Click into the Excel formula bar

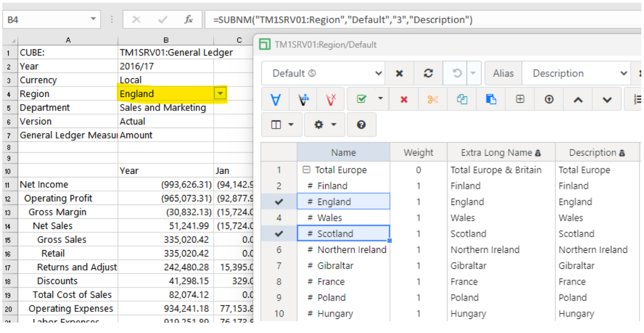coord(424,20)
